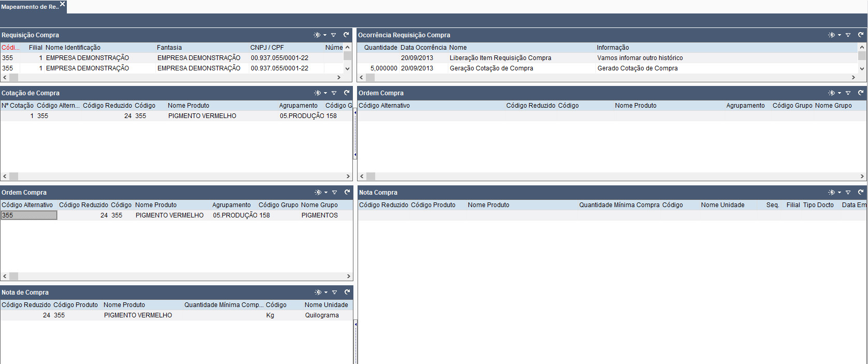The height and width of the screenshot is (364, 868).
Task: Open filter in Ocorrência Requisição Compra panel
Action: [848, 35]
